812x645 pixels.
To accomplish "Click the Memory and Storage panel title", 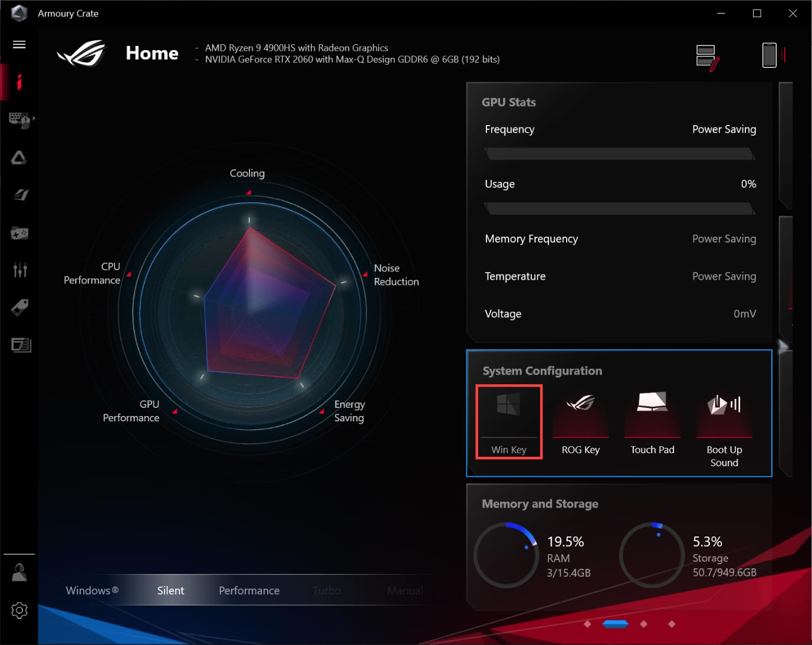I will coord(540,504).
